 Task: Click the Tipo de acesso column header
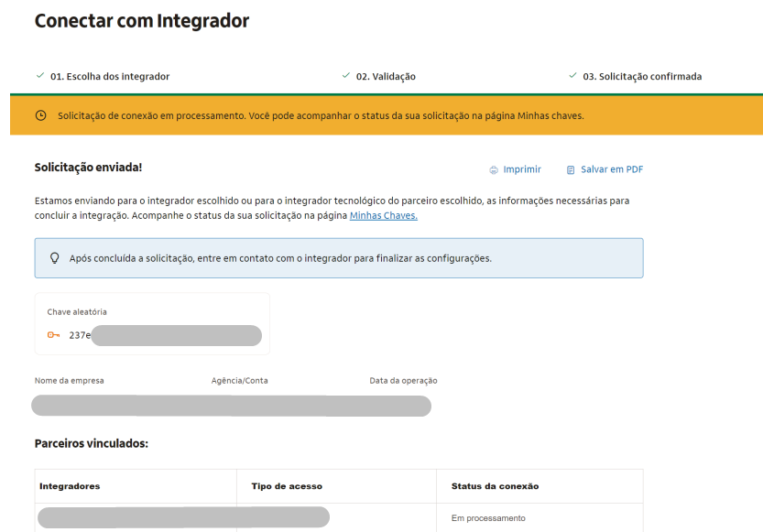click(x=287, y=486)
